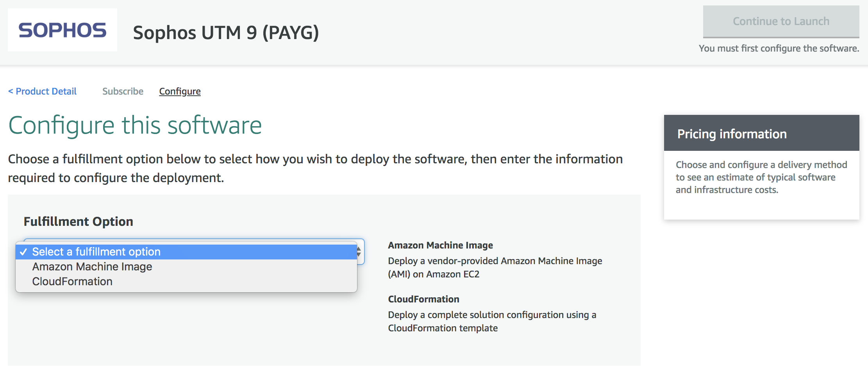This screenshot has height=379, width=868.
Task: Go back via the Product Detail link
Action: (43, 91)
